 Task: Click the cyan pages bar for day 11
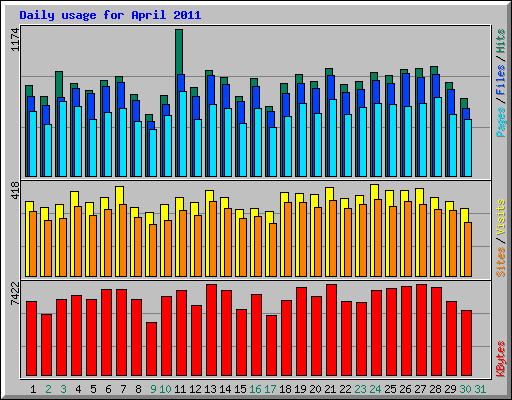tap(183, 134)
